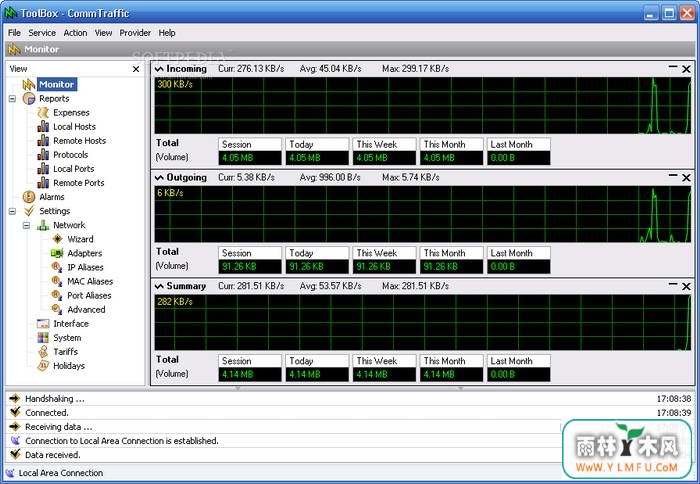
Task: Collapse the Settings tree node
Action: point(12,211)
